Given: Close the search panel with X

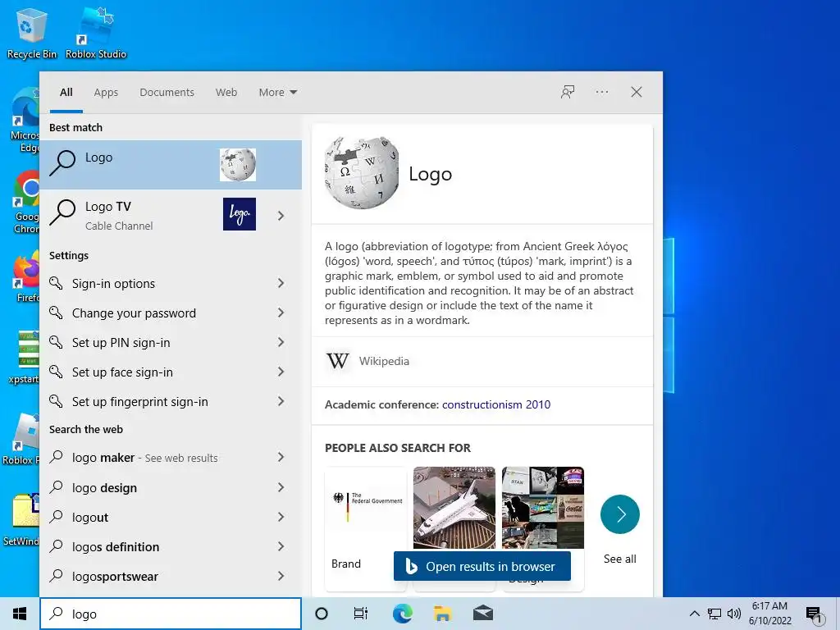Looking at the screenshot, I should (x=637, y=92).
